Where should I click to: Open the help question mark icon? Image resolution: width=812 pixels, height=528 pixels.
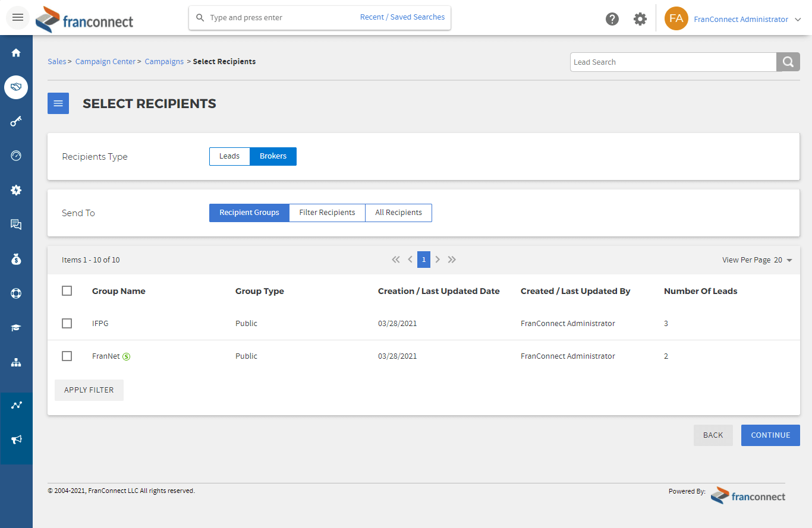[x=612, y=19]
